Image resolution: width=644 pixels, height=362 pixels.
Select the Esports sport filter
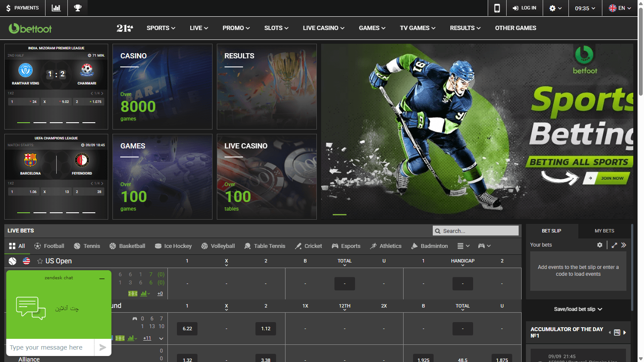346,246
